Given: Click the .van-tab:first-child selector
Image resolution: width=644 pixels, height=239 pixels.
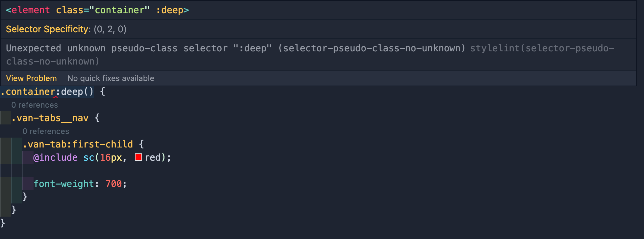Looking at the screenshot, I should pos(78,144).
